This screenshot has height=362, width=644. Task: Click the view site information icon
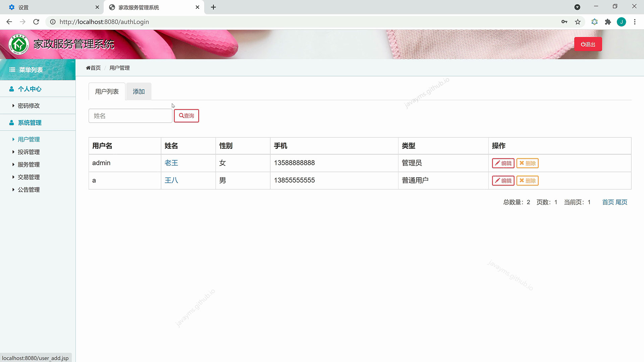pos(53,22)
